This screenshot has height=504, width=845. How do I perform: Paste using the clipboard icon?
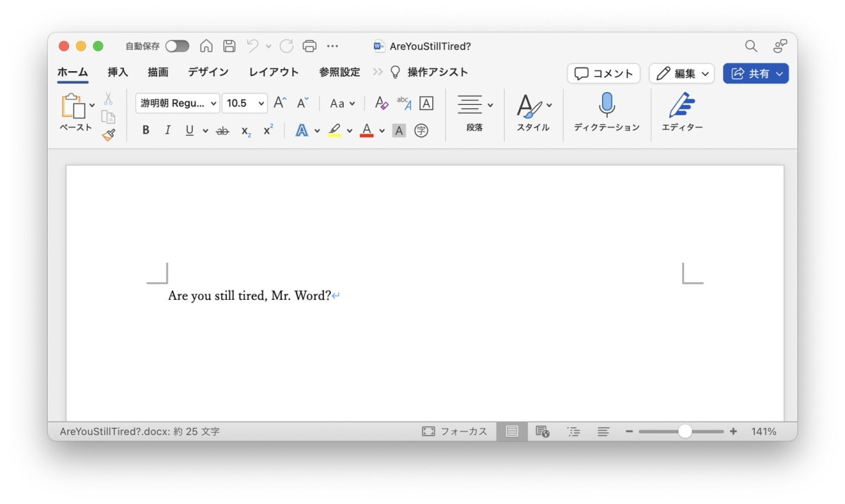(x=74, y=106)
